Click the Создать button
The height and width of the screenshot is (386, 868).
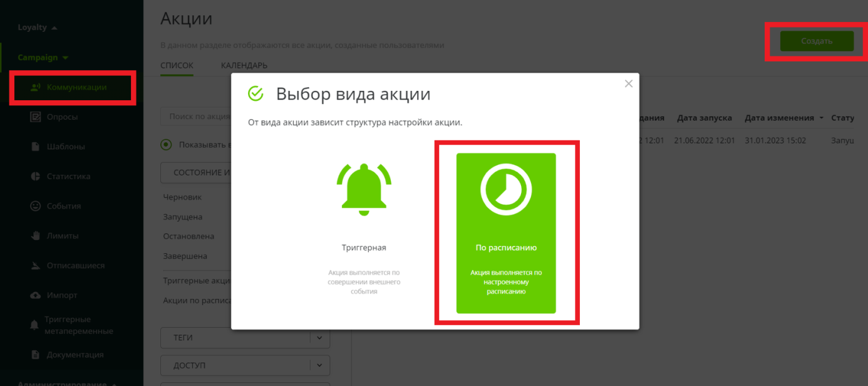point(815,40)
